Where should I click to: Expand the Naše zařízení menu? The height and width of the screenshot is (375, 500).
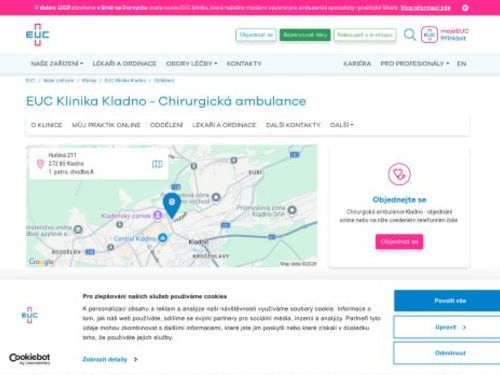point(57,63)
